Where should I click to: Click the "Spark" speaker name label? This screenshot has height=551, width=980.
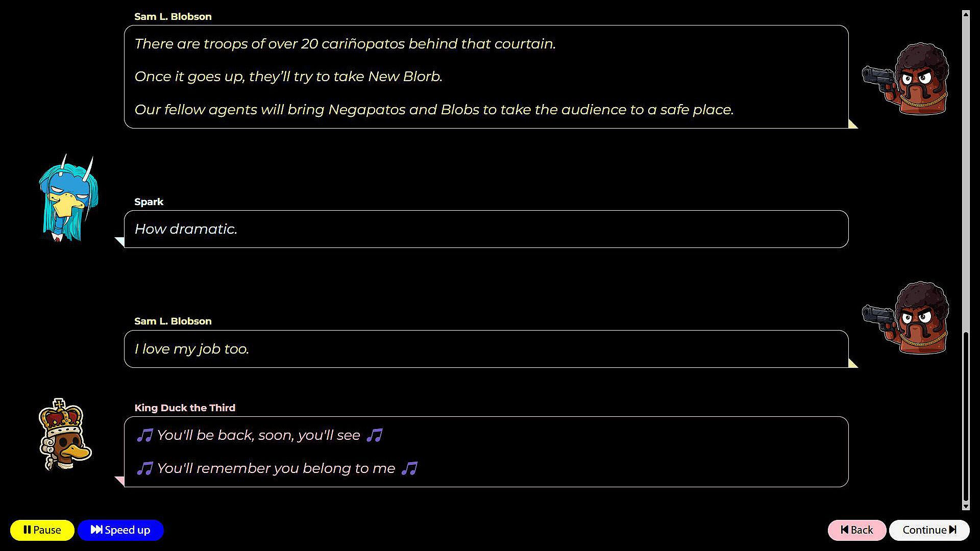(x=149, y=202)
